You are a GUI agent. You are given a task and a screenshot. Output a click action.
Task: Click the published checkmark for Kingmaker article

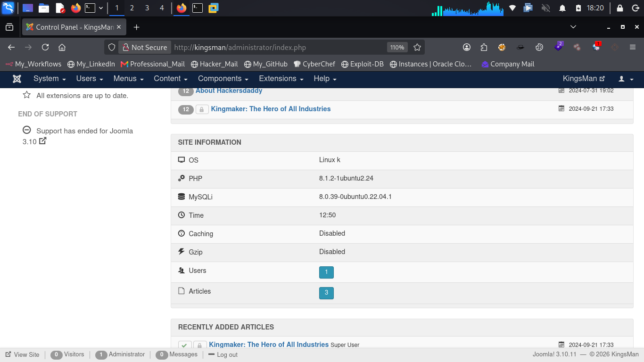[x=185, y=345]
